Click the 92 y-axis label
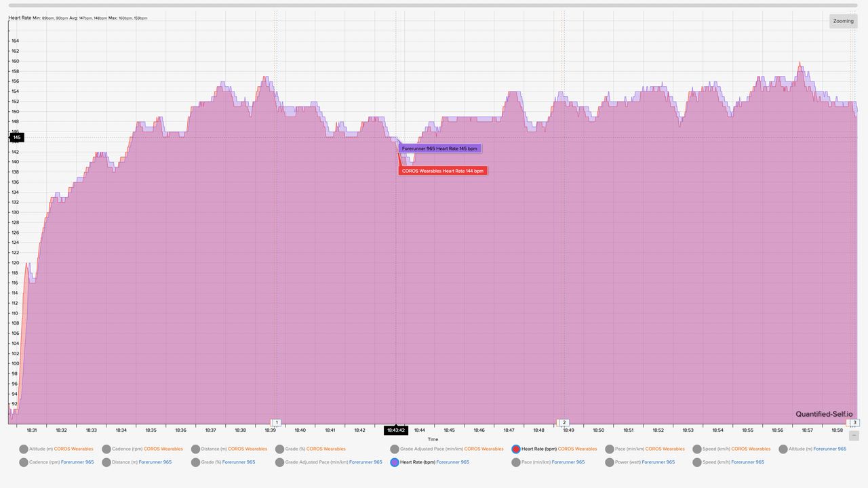Screen dimensions: 868x488 click(x=15, y=404)
